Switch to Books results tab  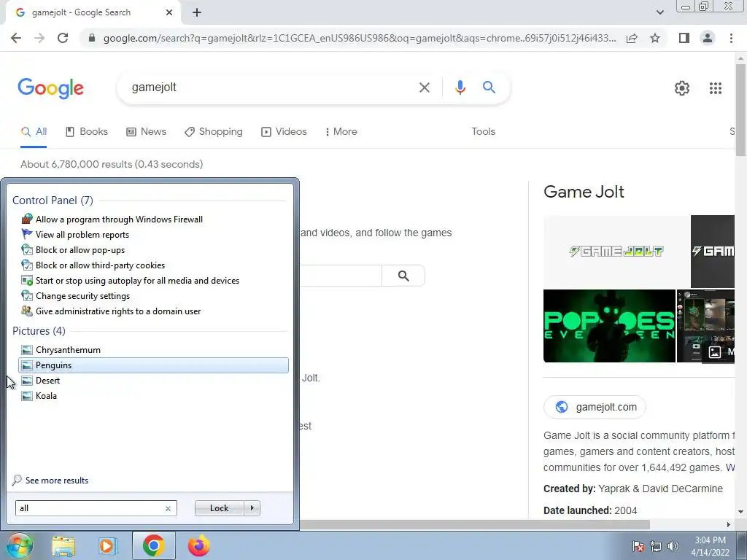coord(87,131)
